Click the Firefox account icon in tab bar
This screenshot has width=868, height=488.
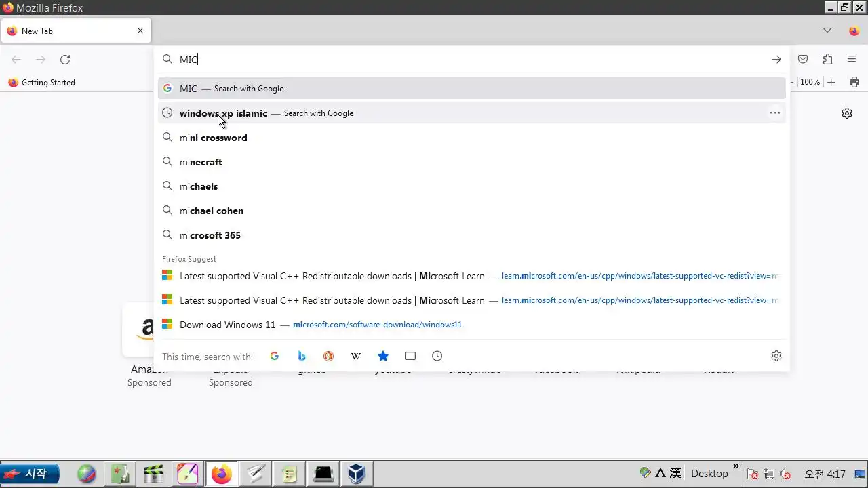tap(854, 30)
